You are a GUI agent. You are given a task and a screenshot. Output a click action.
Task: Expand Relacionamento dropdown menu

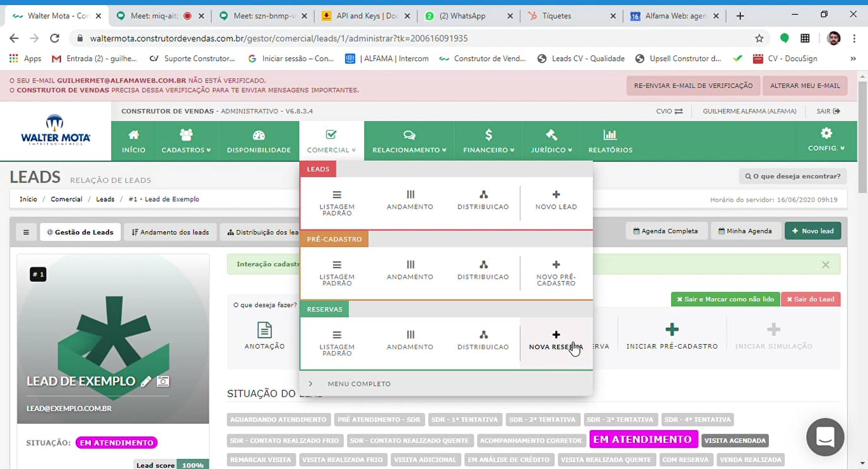click(409, 141)
